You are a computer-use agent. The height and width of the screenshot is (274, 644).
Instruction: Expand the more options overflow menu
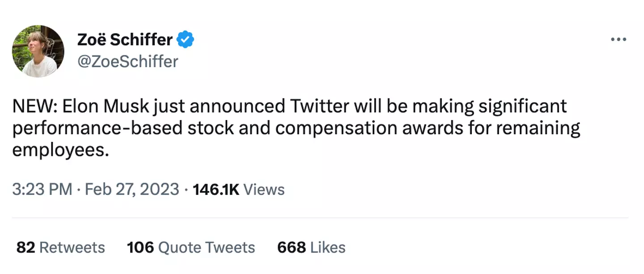(x=618, y=39)
